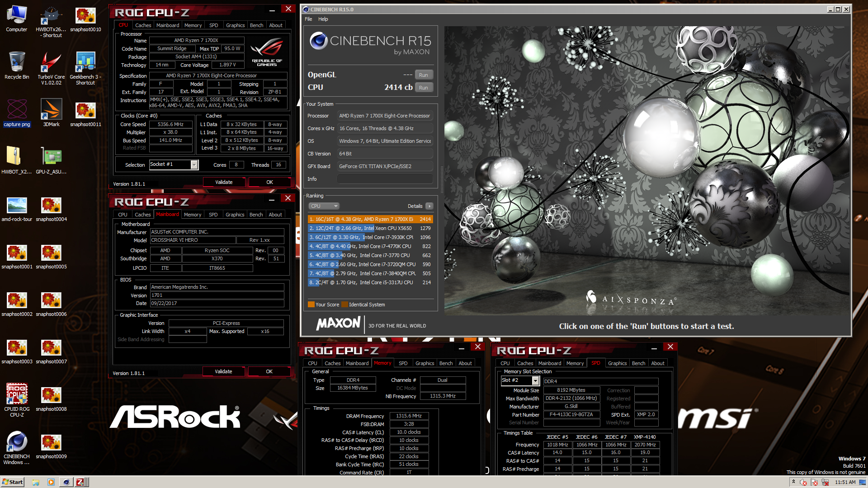The image size is (868, 488).
Task: Click OK in the Mainboard CPU-Z window
Action: pyautogui.click(x=269, y=371)
